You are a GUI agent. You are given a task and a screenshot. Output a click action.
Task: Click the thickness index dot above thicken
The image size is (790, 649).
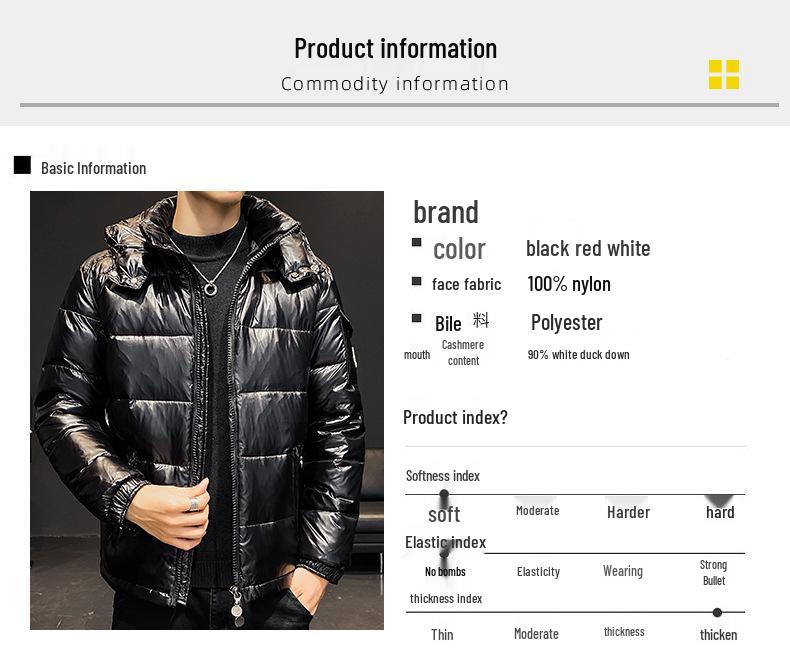(x=717, y=612)
